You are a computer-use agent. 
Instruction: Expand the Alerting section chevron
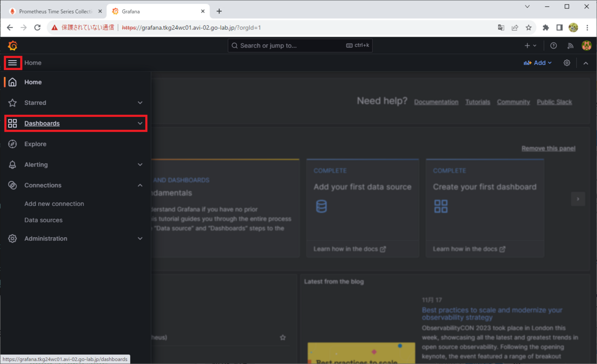[x=140, y=165]
